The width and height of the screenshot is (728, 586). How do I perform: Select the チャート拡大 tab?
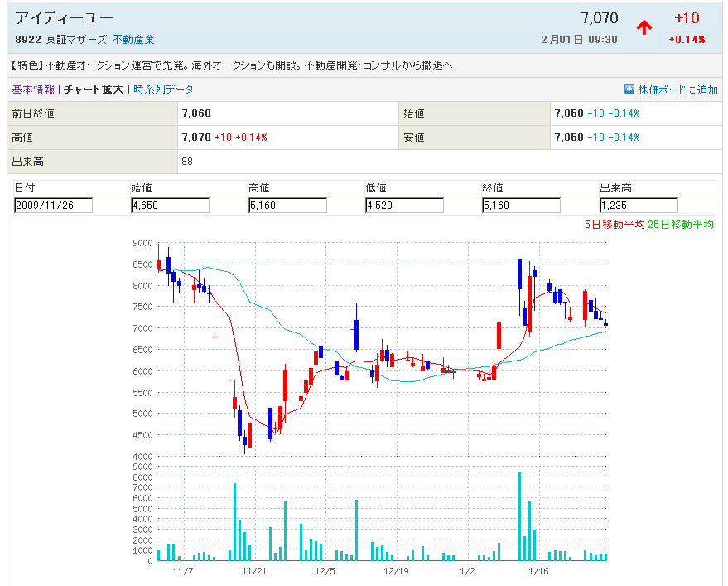(94, 90)
